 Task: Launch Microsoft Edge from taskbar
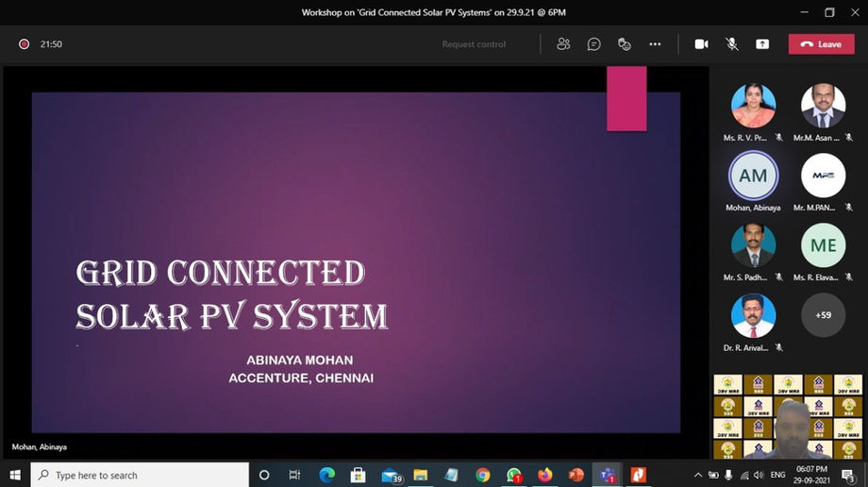click(x=327, y=475)
